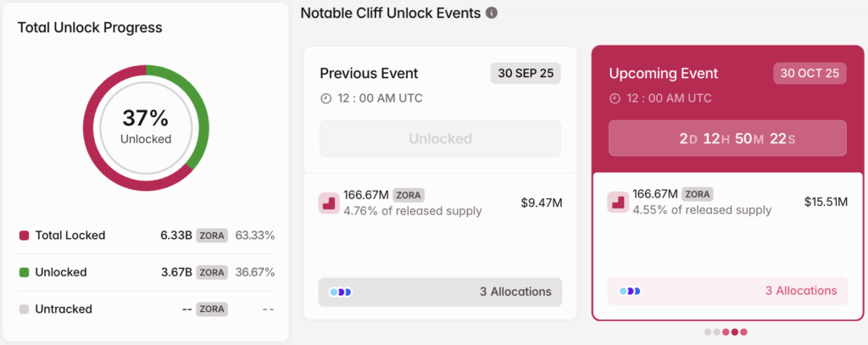The image size is (868, 345).
Task: Expand 3 Allocations in Upcoming Event card
Action: (x=801, y=291)
